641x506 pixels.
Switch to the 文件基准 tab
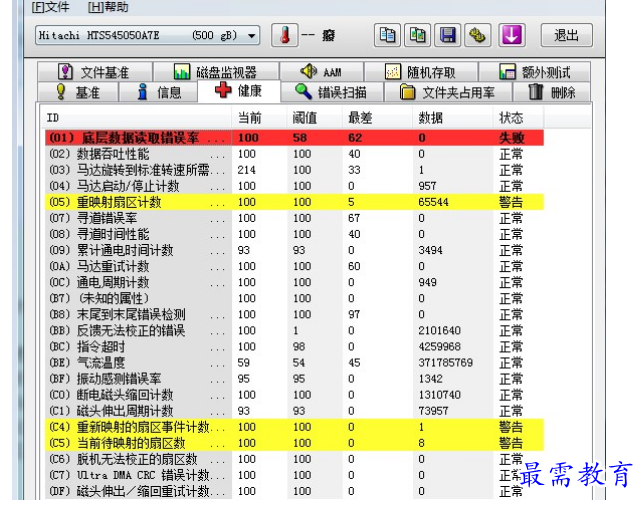tap(95, 72)
